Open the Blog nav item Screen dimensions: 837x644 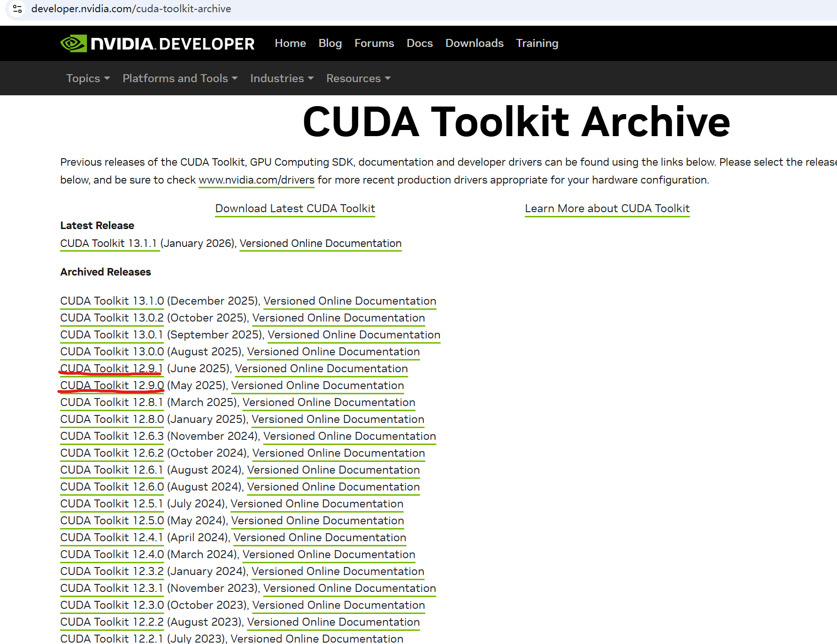tap(330, 43)
